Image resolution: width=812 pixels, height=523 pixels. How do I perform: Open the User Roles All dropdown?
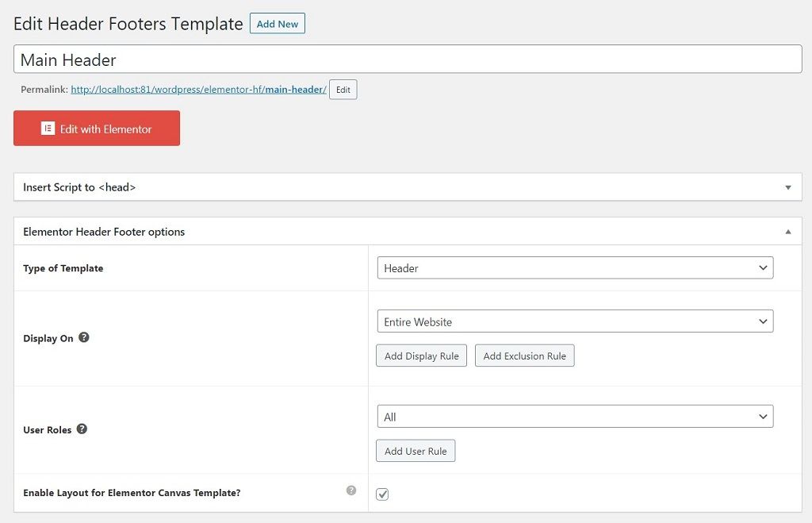coord(576,417)
